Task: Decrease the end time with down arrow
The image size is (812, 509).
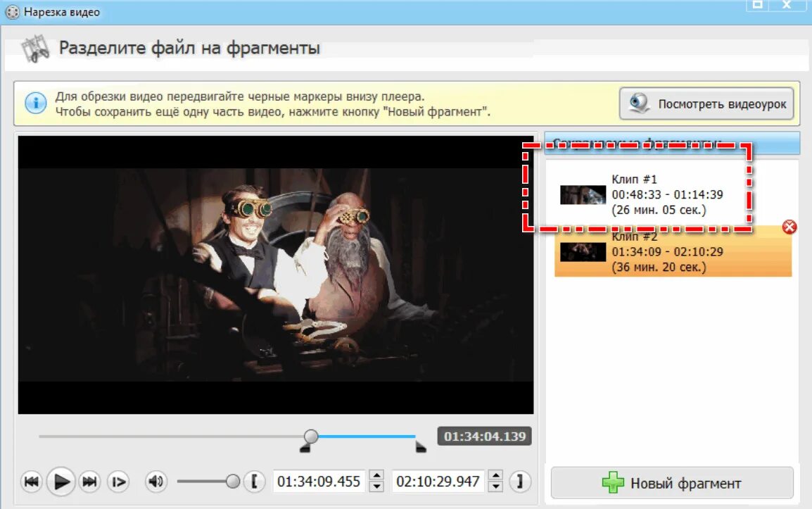Action: click(496, 486)
